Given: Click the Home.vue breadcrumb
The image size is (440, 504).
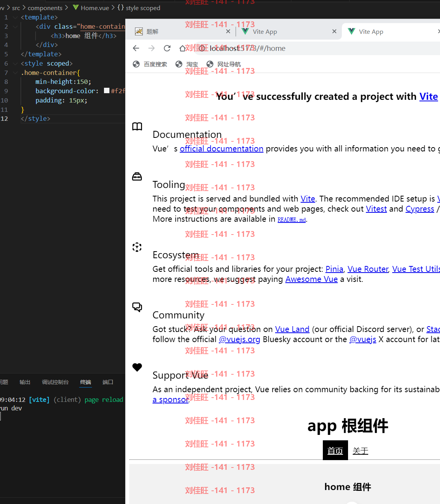Looking at the screenshot, I should pos(91,8).
